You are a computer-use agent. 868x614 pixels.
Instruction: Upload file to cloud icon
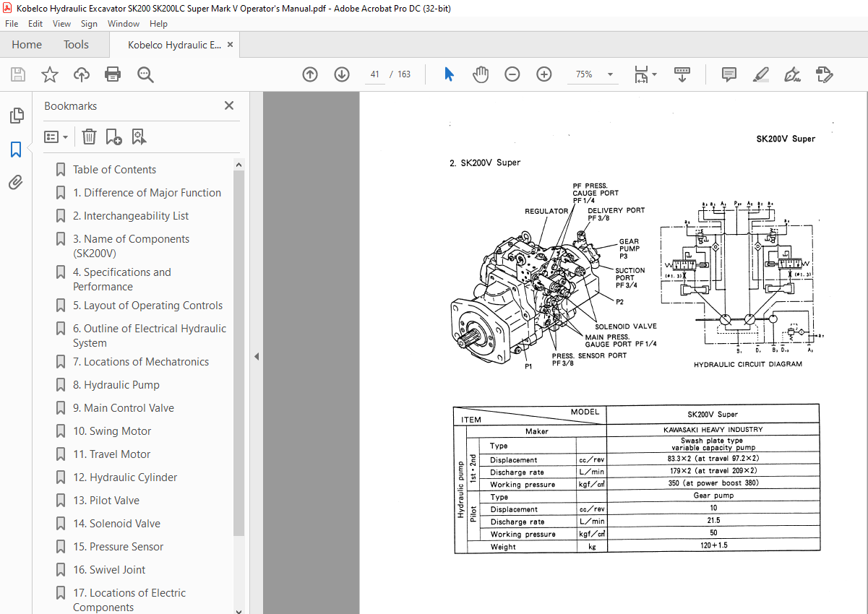[81, 74]
